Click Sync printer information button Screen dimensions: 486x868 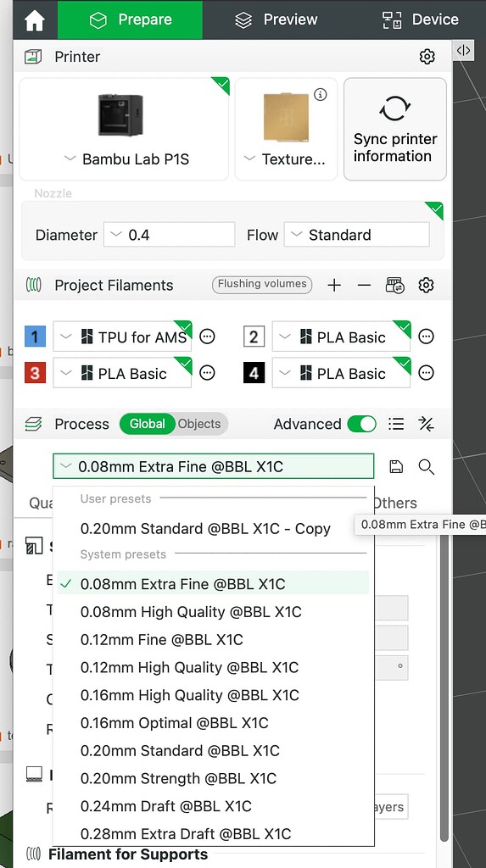pyautogui.click(x=395, y=130)
